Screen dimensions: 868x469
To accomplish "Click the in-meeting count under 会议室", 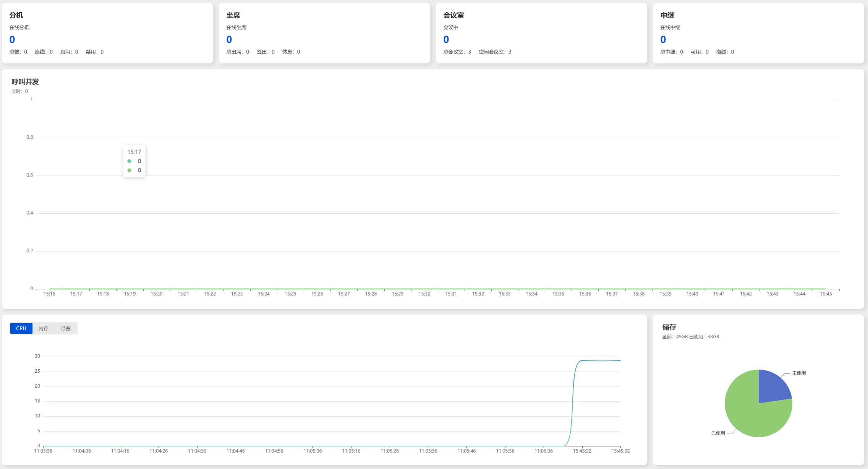I will coord(446,39).
